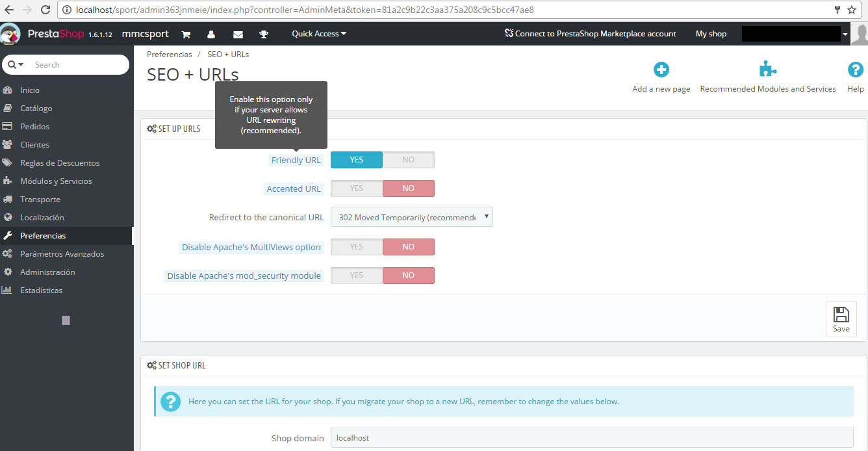The height and width of the screenshot is (451, 868).
Task: Reload the page with the browser refresh icon
Action: [45, 10]
